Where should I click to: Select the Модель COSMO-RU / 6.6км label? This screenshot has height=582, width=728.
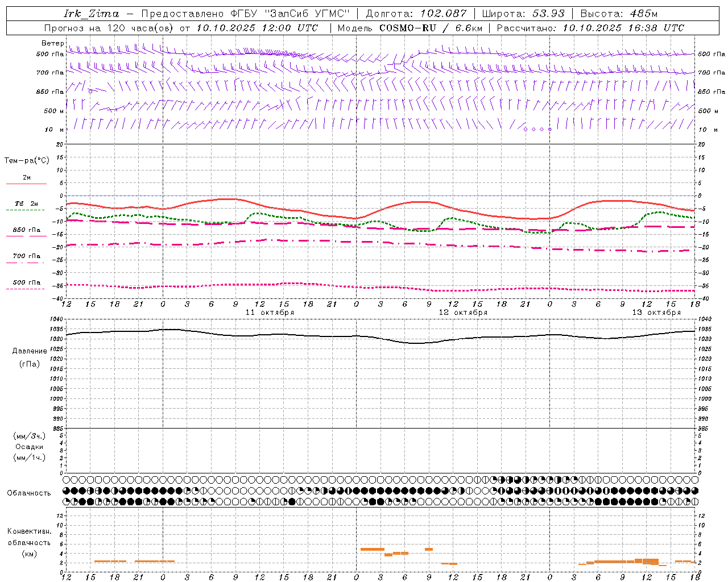(409, 28)
